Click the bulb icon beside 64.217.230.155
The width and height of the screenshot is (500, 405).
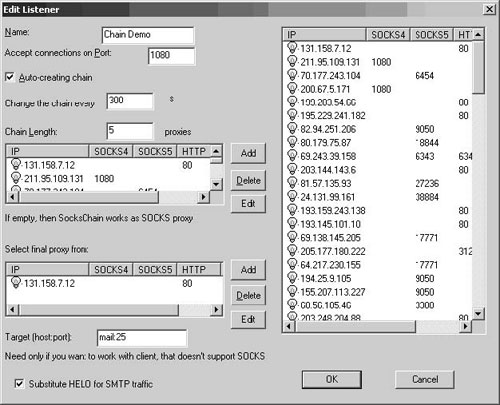[292, 264]
